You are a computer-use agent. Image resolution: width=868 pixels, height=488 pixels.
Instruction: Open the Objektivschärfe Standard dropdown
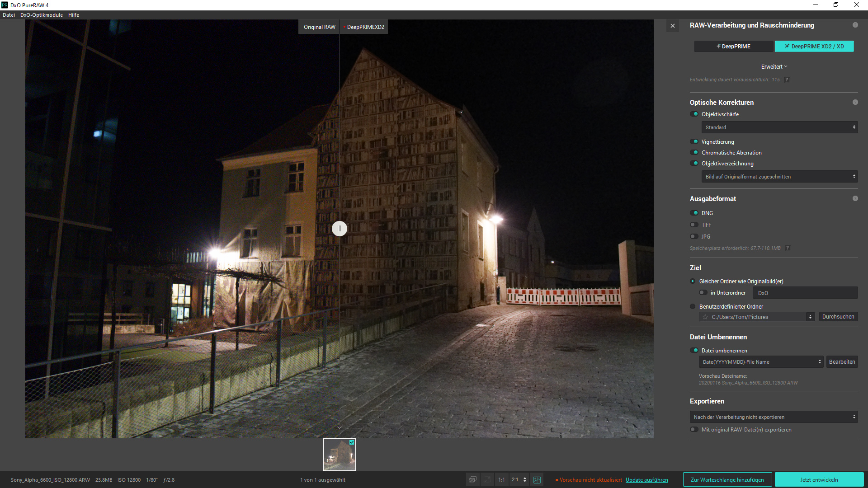point(779,127)
